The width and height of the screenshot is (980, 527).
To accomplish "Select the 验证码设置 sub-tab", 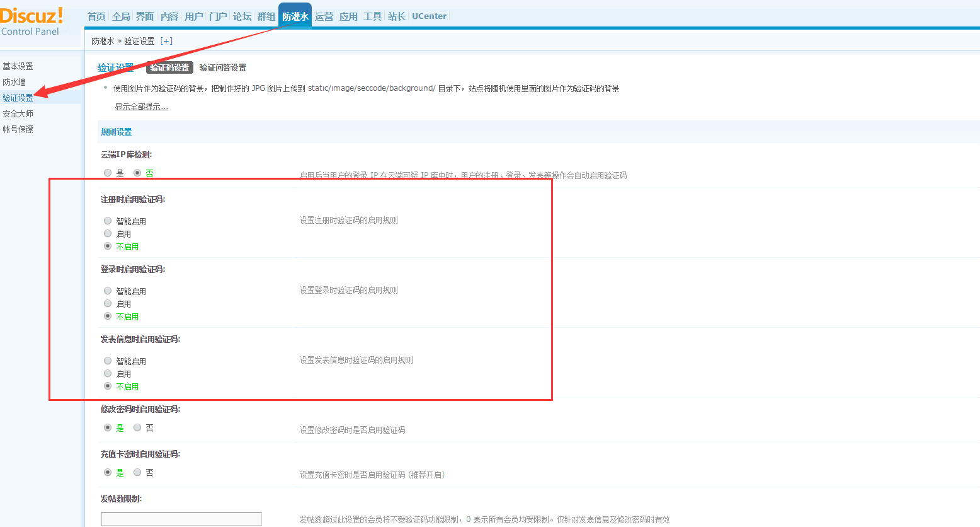I will point(169,67).
